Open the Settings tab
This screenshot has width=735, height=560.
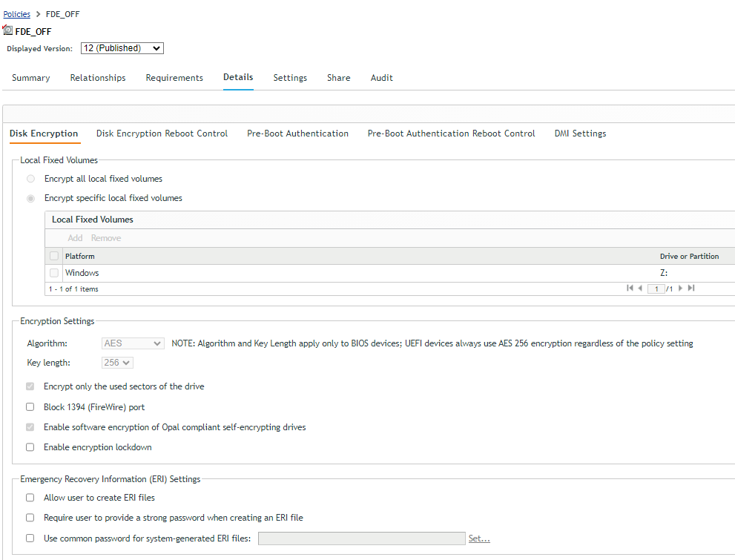[290, 78]
